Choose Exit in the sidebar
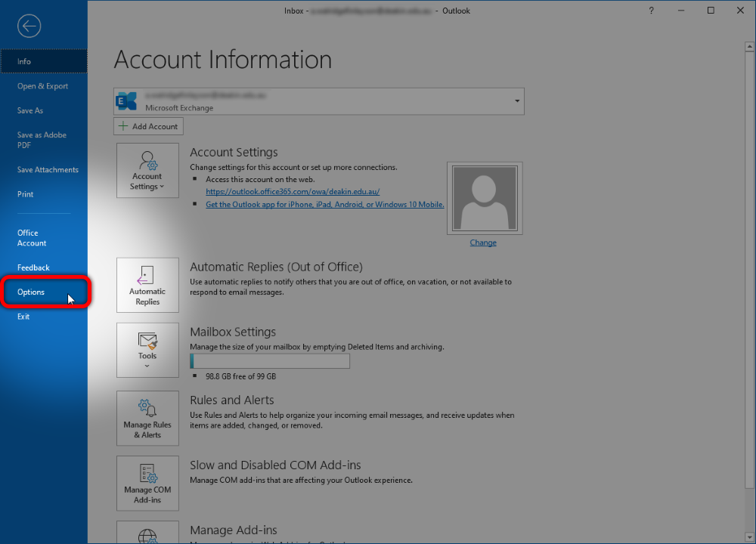 (x=44, y=317)
